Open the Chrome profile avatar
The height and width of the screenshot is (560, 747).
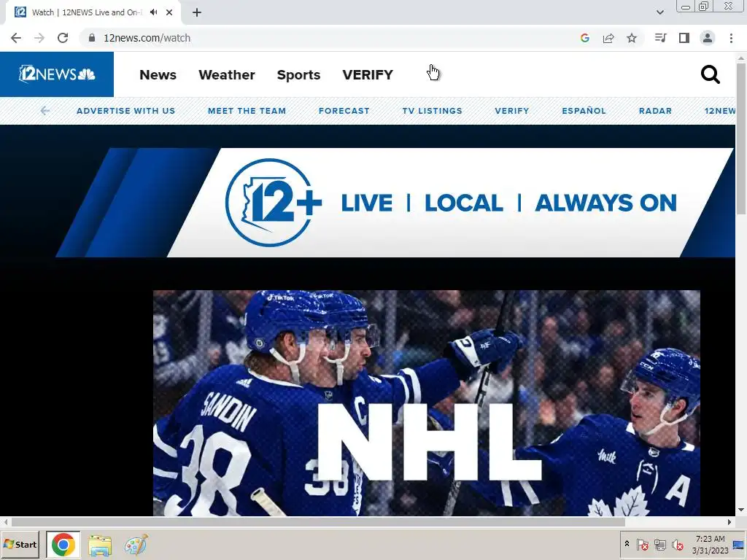click(708, 38)
